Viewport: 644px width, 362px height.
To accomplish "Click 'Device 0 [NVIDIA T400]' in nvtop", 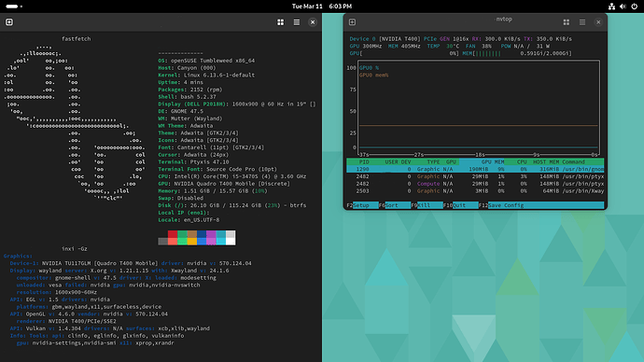I will pyautogui.click(x=385, y=39).
